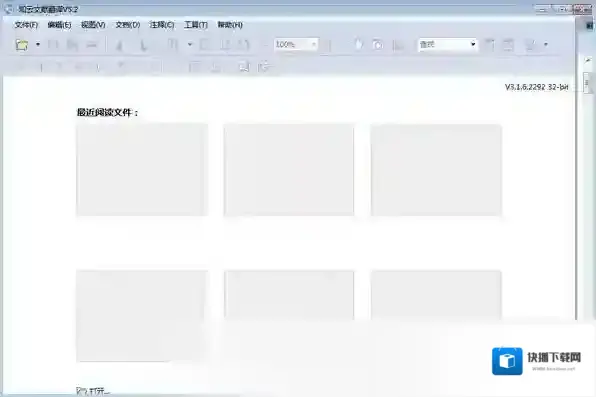The height and width of the screenshot is (397, 596).
Task: Select the hand tool icon
Action: coord(358,44)
